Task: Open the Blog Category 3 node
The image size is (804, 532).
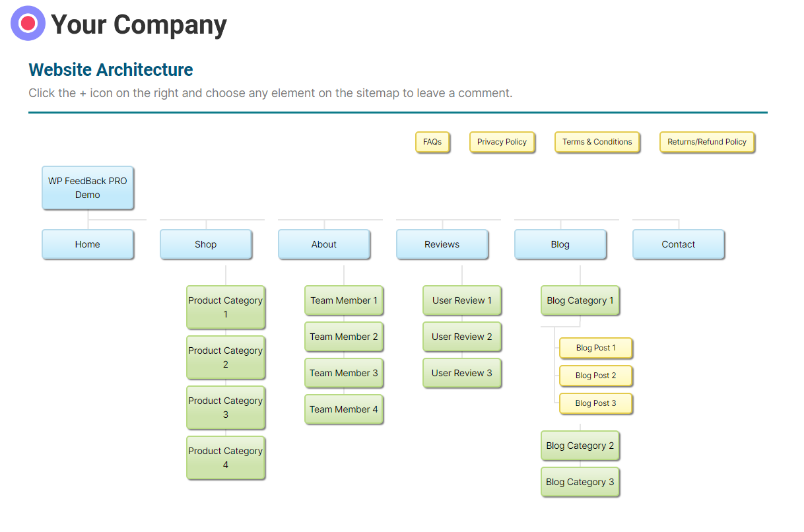Action: [x=580, y=482]
